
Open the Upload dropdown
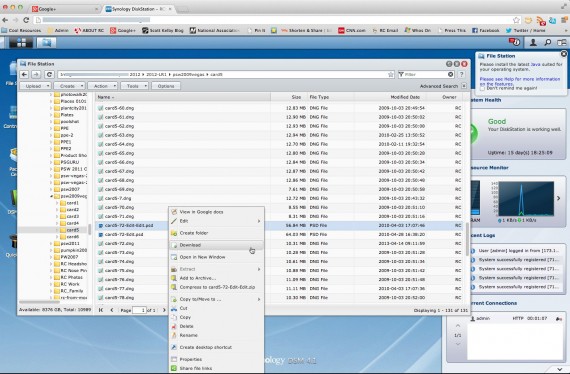coord(35,86)
